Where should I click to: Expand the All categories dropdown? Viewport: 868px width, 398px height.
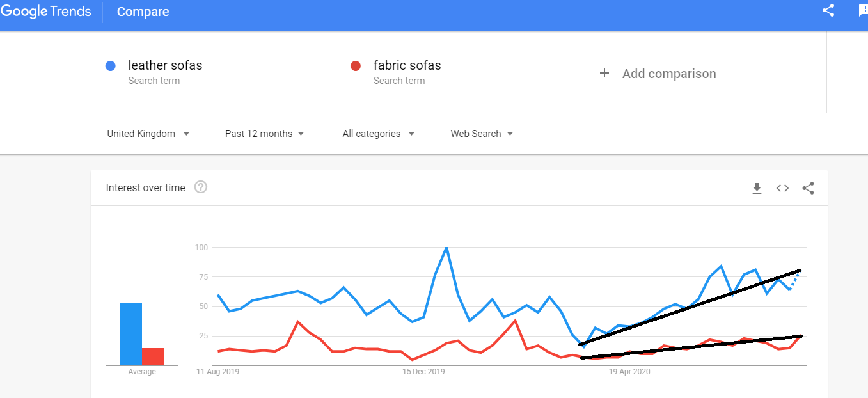click(x=379, y=134)
